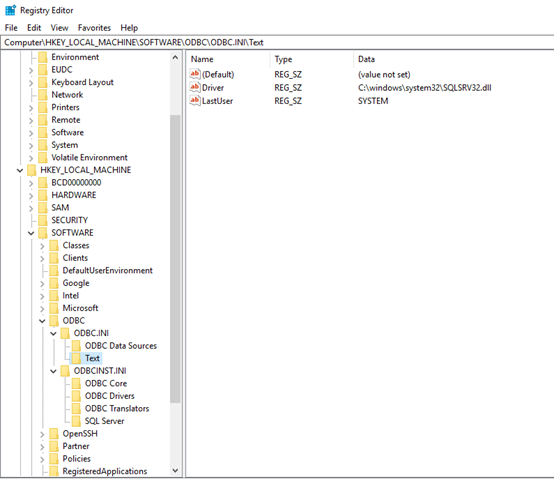Image resolution: width=554 pixels, height=479 pixels.
Task: Click the tree pane vertical scrollbar thumb
Action: [175, 259]
